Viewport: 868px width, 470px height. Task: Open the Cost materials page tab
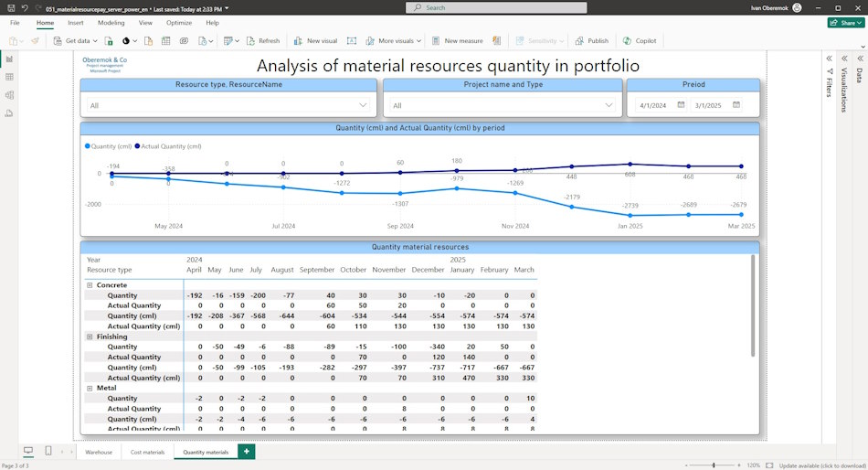click(147, 453)
